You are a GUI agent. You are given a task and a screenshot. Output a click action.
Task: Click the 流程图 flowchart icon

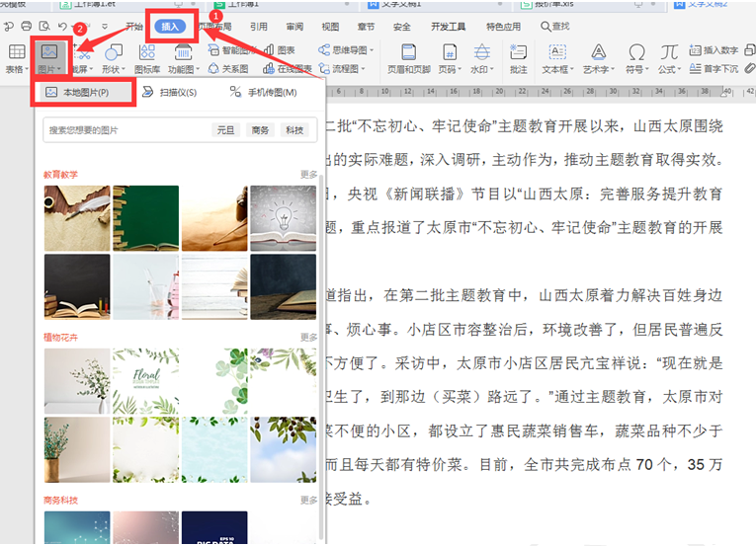pyautogui.click(x=324, y=69)
